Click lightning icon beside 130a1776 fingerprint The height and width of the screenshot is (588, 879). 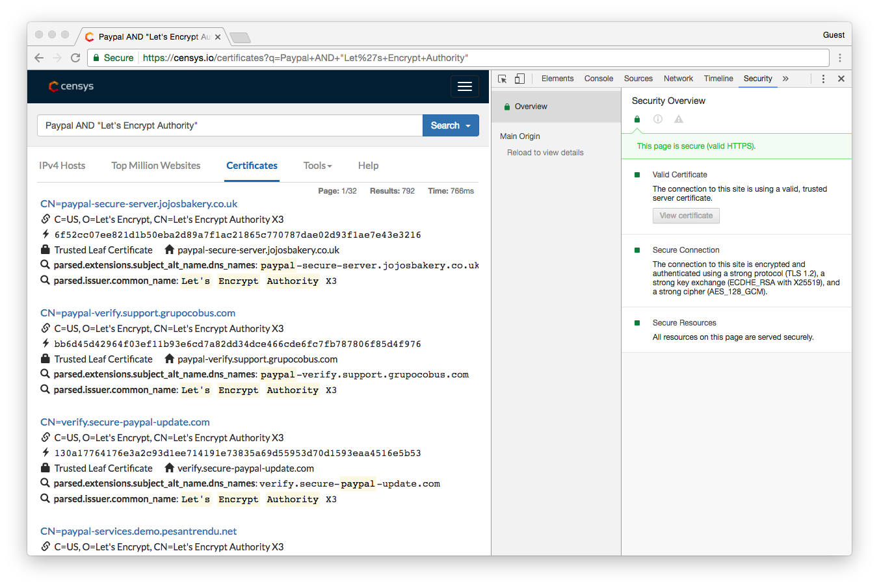[46, 452]
